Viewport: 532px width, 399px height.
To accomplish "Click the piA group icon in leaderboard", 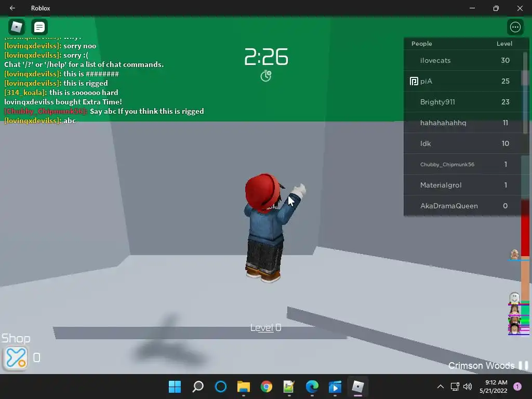I will 414,81.
